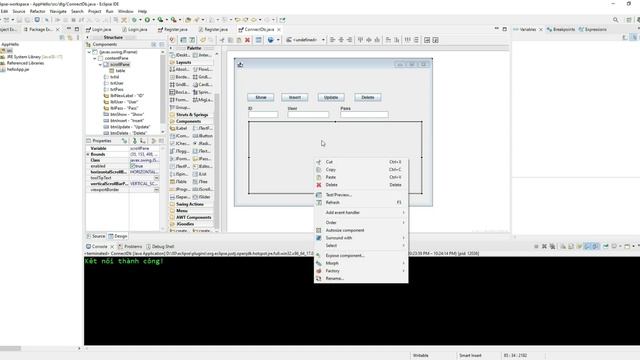Open the Breakpoints view tab
Viewport: 640px width, 360px height.
coord(560,29)
